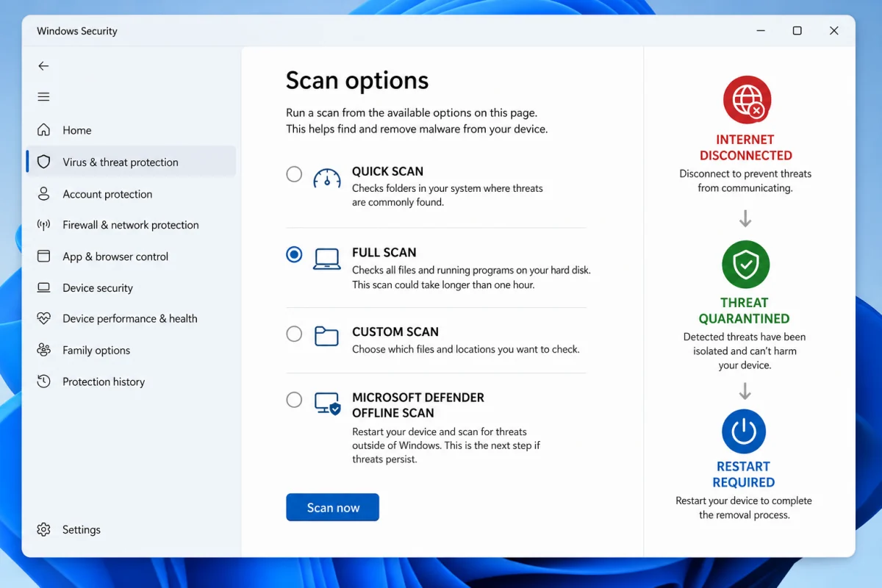Open Family options section
Screen dimensions: 882x588
tap(131, 351)
